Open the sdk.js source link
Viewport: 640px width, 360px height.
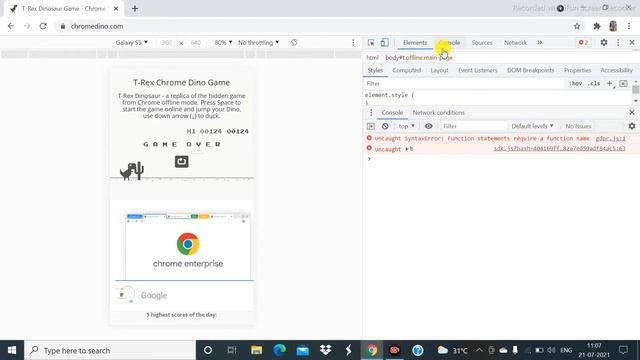(559, 149)
